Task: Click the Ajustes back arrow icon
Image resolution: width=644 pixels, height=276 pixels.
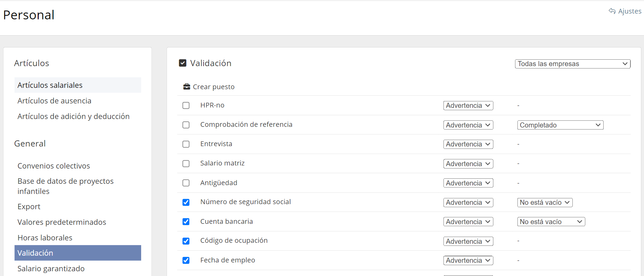Action: point(612,11)
